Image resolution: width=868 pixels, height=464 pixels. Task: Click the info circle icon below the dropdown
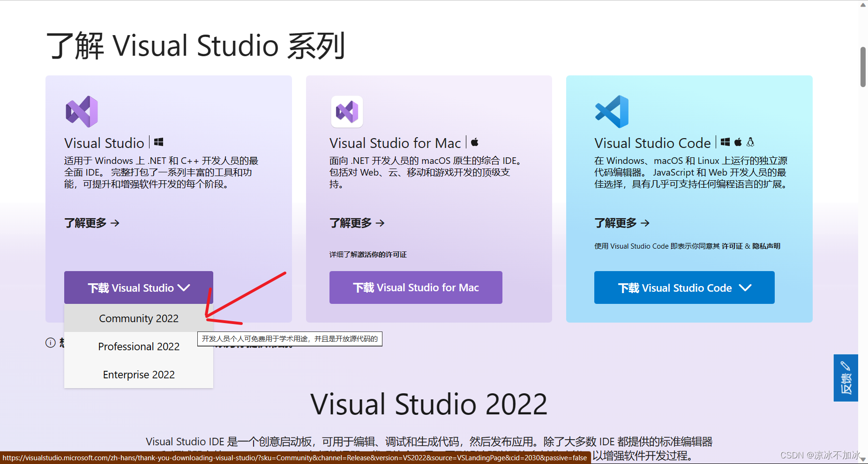pos(50,343)
